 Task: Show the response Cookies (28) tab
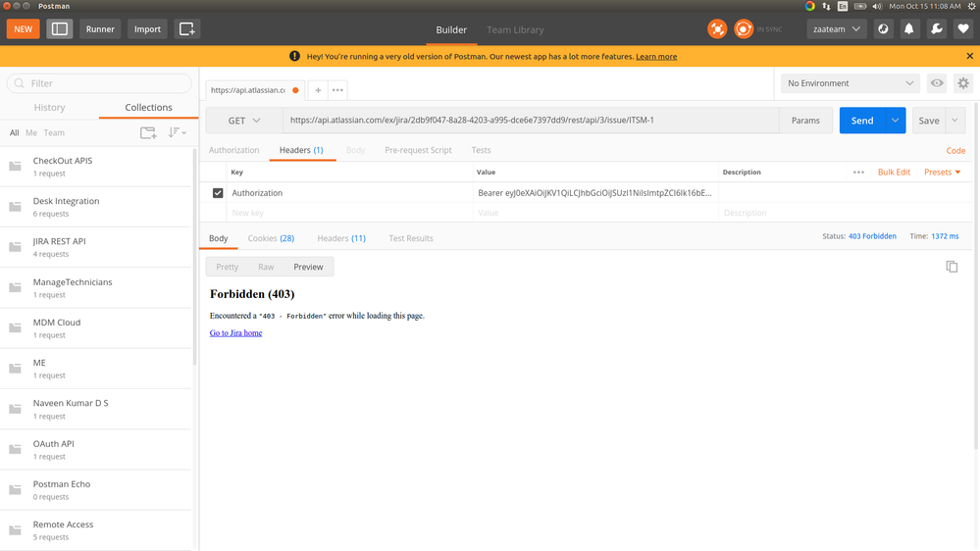tap(271, 238)
